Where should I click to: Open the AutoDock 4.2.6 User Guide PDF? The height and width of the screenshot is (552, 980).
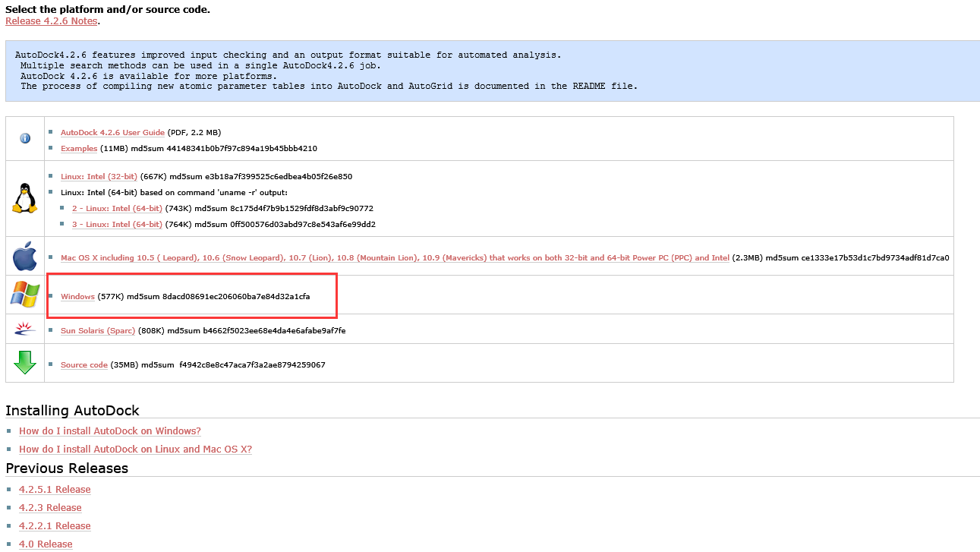(x=112, y=133)
